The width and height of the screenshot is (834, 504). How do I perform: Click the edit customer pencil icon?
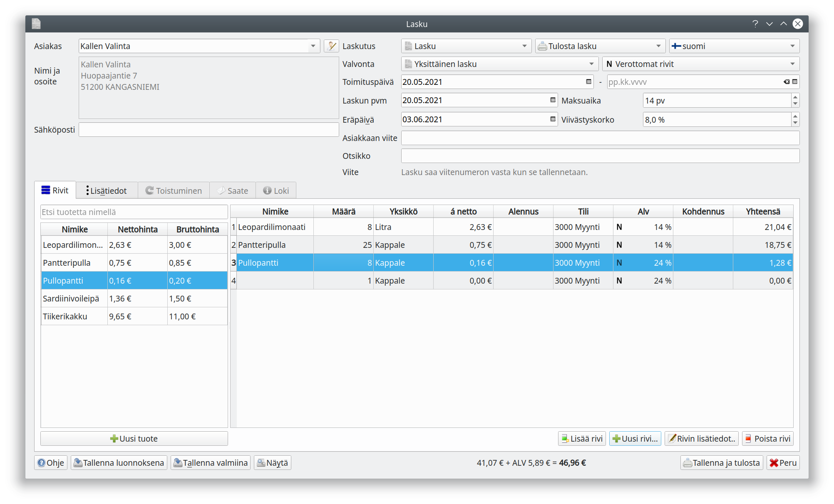(331, 46)
